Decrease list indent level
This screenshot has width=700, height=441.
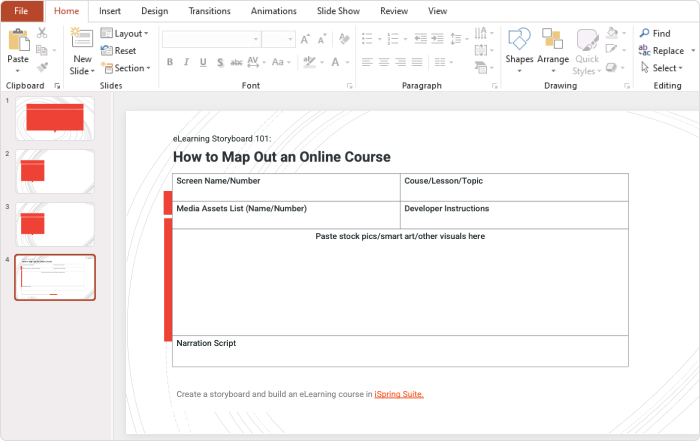[x=421, y=39]
